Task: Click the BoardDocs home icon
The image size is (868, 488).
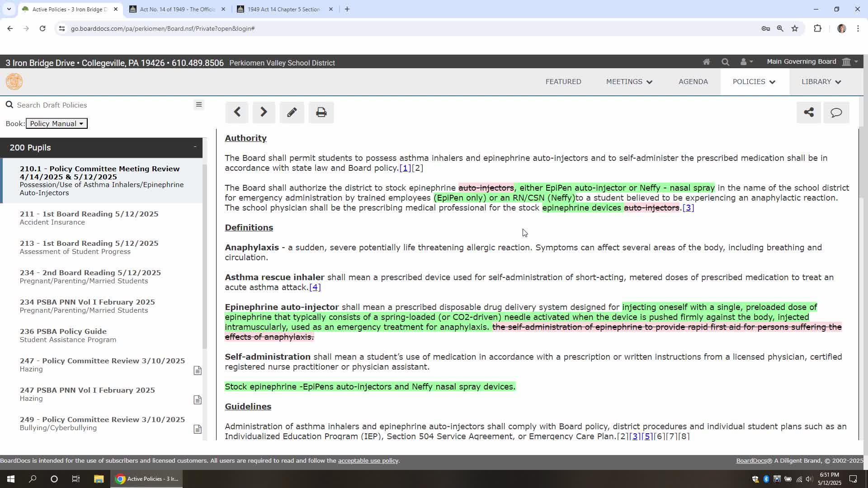Action: point(706,62)
